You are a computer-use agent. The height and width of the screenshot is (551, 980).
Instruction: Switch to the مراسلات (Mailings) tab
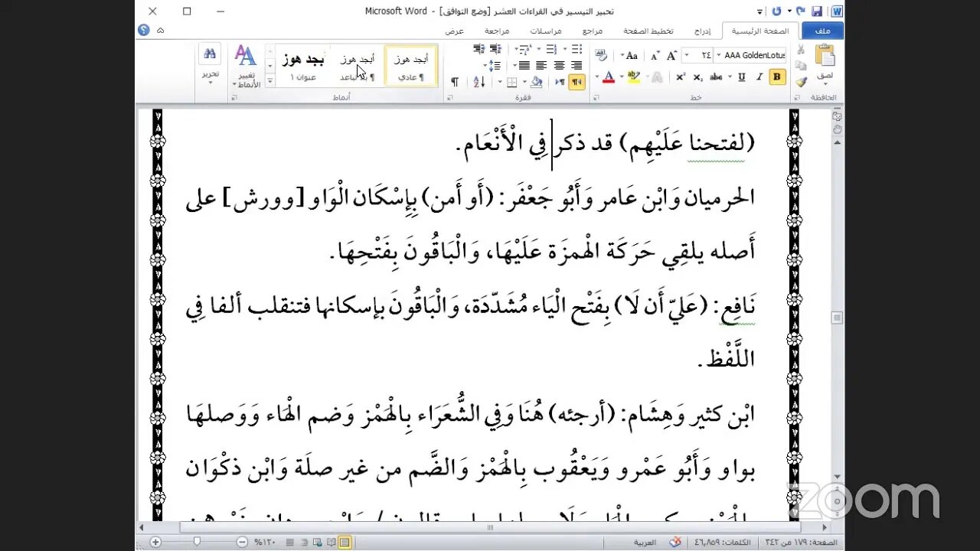pyautogui.click(x=546, y=31)
